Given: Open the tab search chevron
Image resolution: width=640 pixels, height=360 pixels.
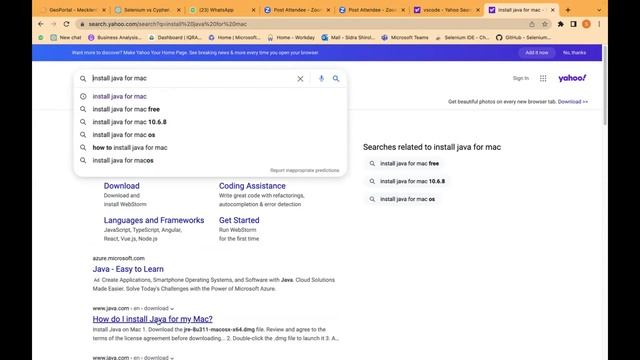Looking at the screenshot, I should tap(599, 10).
